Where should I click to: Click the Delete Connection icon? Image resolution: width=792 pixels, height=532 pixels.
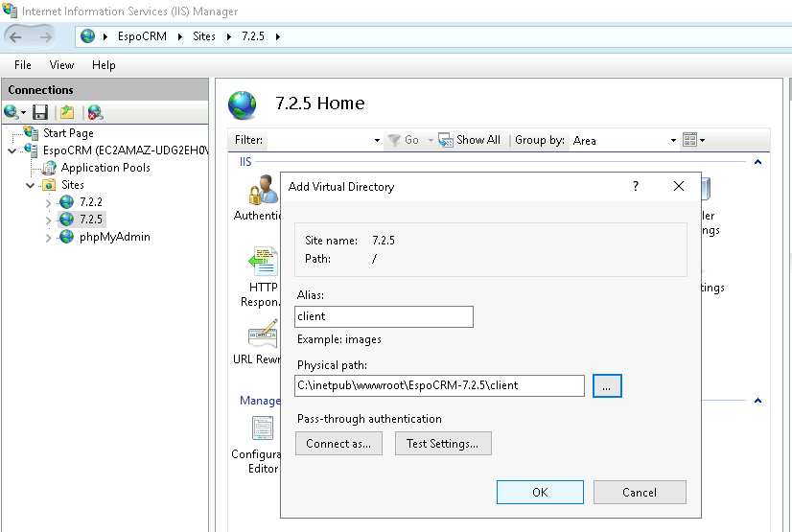pos(95,112)
